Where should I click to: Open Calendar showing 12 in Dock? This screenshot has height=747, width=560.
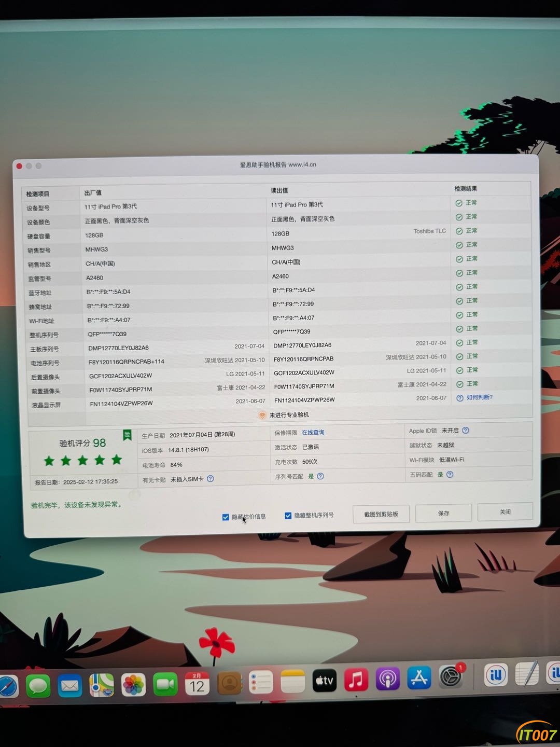click(x=197, y=684)
